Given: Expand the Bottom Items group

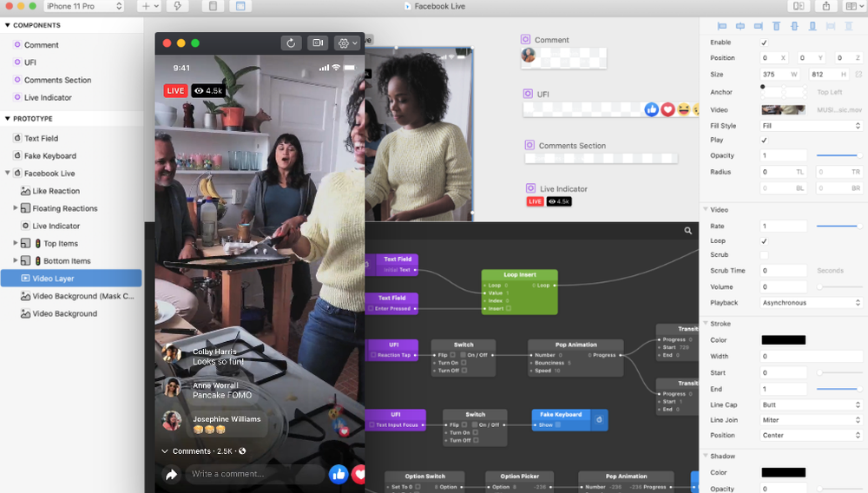Looking at the screenshot, I should [16, 260].
